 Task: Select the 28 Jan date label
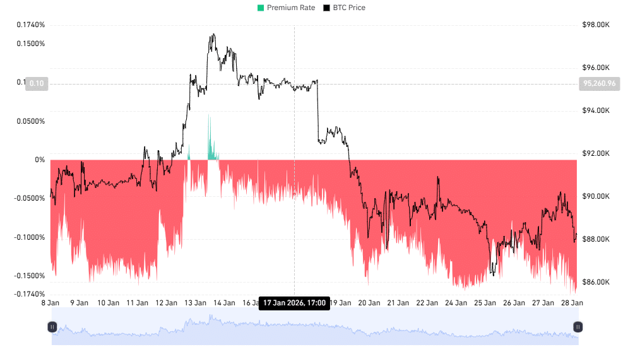(571, 302)
